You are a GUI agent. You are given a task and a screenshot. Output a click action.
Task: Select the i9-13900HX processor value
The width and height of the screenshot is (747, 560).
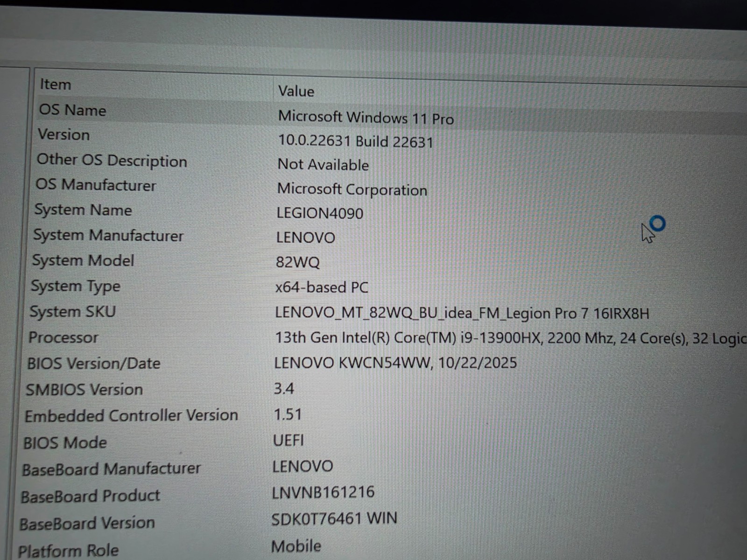click(511, 338)
